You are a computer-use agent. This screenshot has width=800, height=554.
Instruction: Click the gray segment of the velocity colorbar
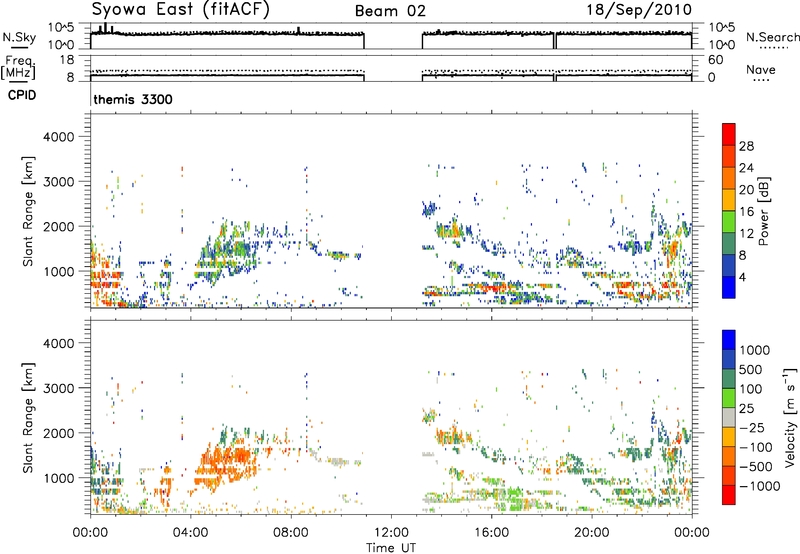point(729,417)
